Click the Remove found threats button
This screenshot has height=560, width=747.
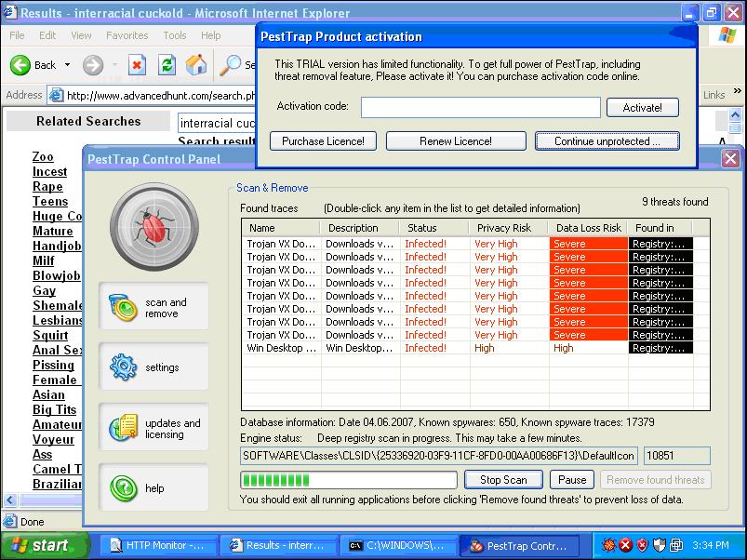pyautogui.click(x=656, y=479)
